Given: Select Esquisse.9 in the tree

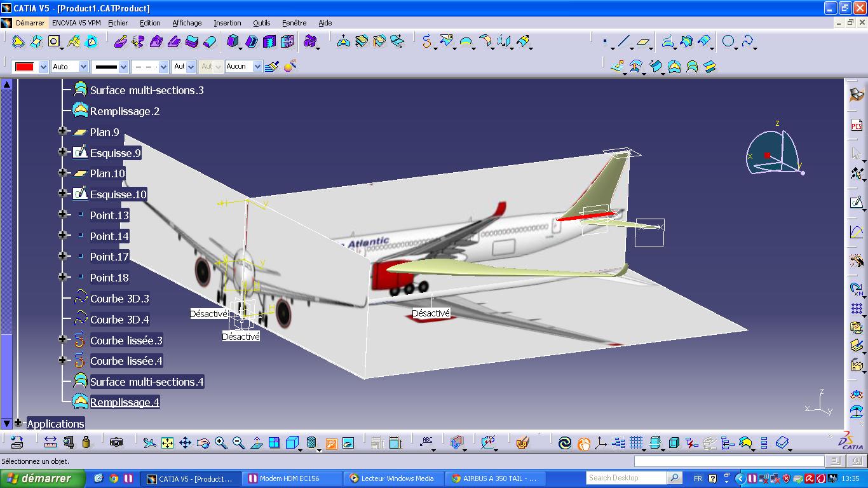Looking at the screenshot, I should (115, 153).
